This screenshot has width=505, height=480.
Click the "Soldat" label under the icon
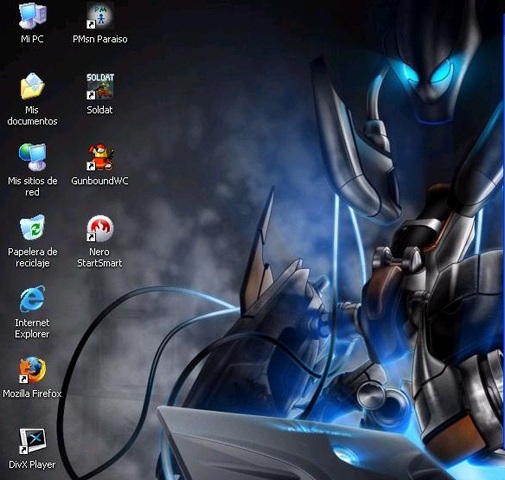click(x=100, y=110)
